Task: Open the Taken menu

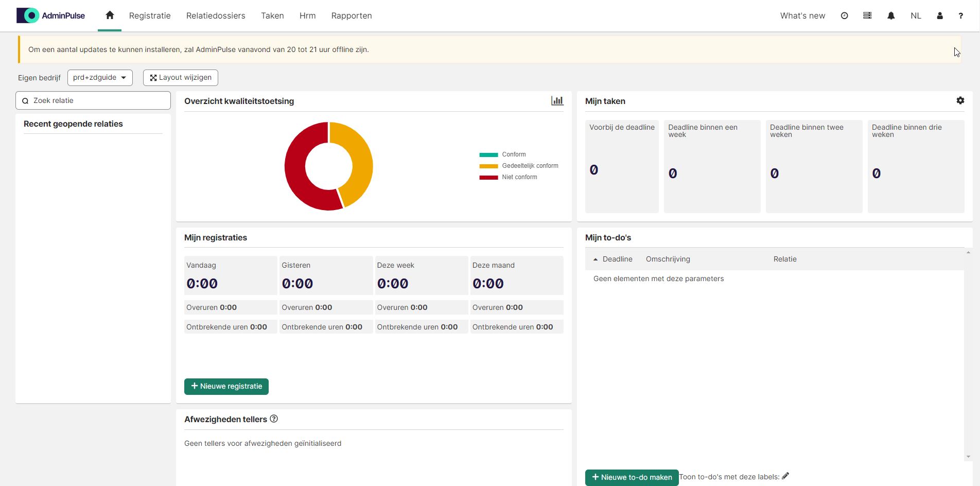Action: tap(272, 16)
